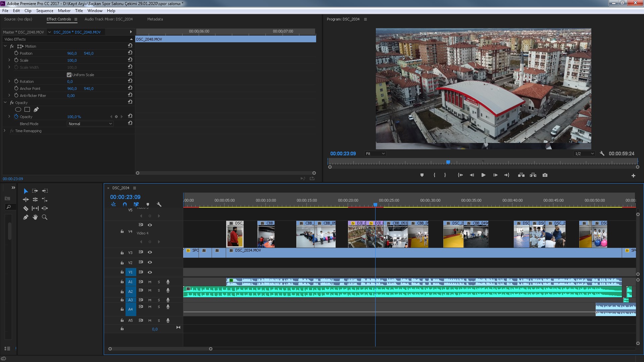Reset the Position parameter

130,53
